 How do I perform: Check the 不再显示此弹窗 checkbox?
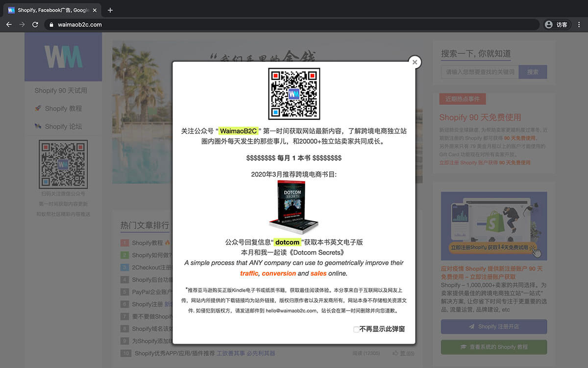pyautogui.click(x=356, y=330)
